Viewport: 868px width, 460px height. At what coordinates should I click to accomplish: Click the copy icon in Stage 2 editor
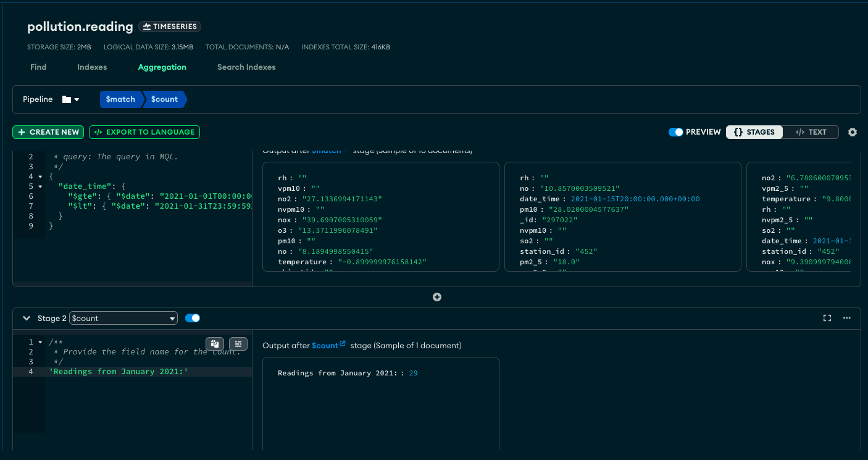pyautogui.click(x=214, y=344)
